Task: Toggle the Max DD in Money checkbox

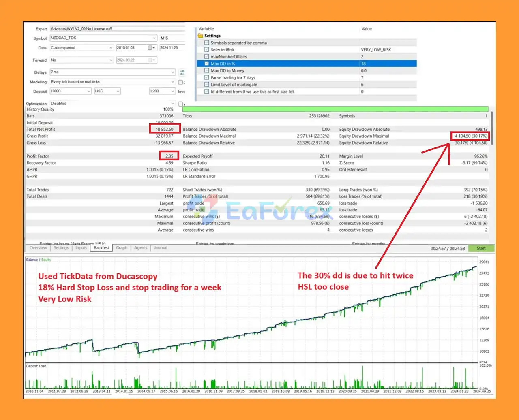Action: point(207,71)
